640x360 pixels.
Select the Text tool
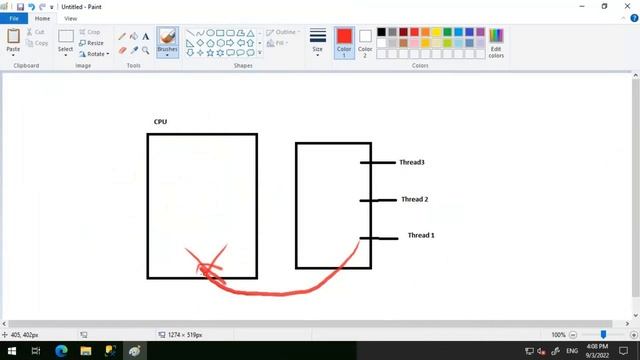pyautogui.click(x=146, y=37)
